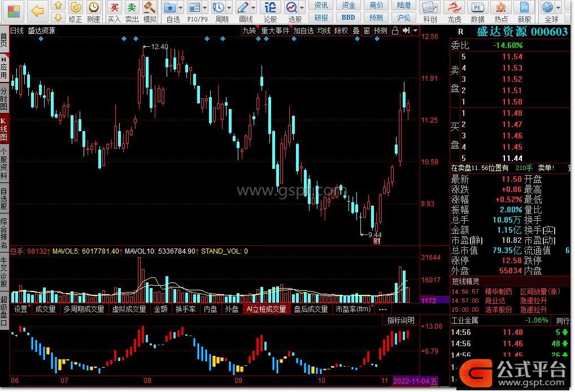This screenshot has height=392, width=575.
Task: Click the yellow down arrow button
Action: tap(58, 18)
